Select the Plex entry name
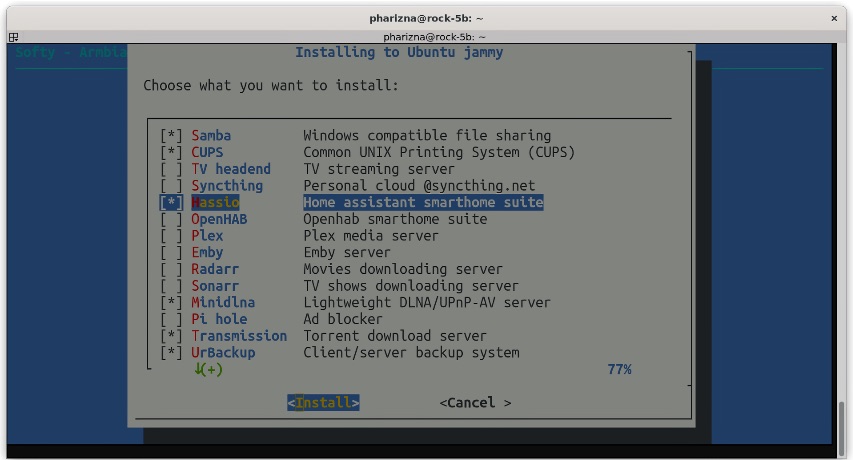The width and height of the screenshot is (853, 460). (207, 236)
